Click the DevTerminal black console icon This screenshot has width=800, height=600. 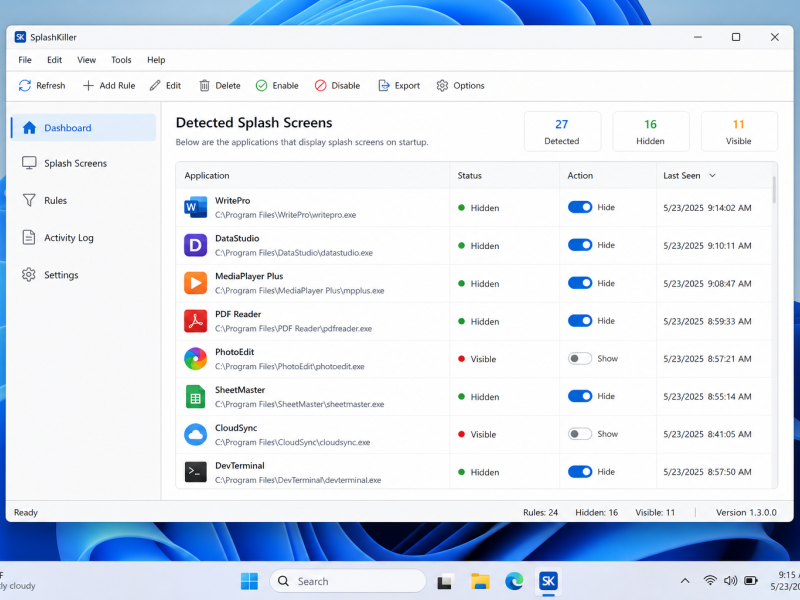pos(195,472)
